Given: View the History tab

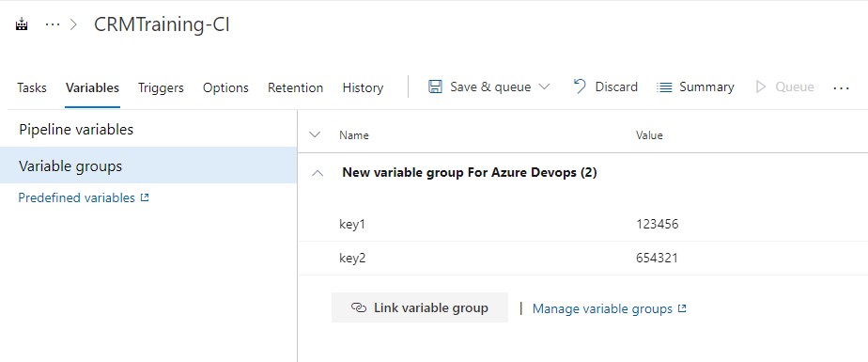Looking at the screenshot, I should coord(364,87).
